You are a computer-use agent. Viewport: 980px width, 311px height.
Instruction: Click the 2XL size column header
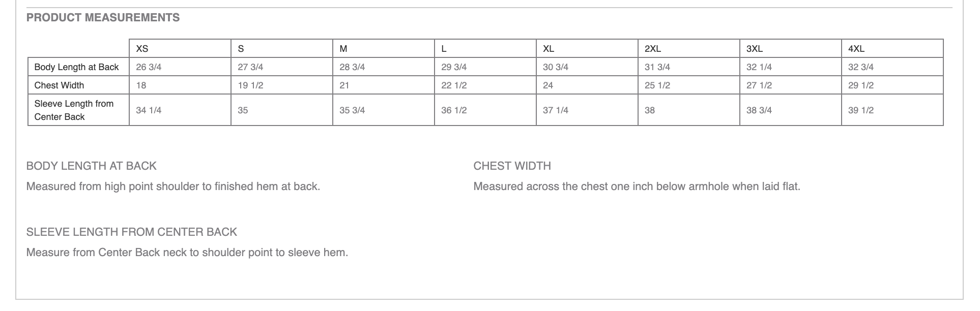(653, 49)
